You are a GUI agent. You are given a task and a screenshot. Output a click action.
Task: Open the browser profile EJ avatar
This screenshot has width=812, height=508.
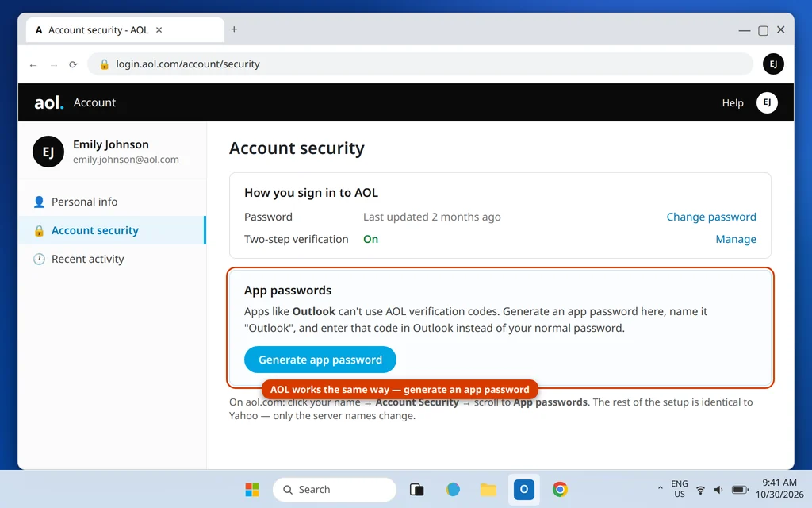(773, 63)
